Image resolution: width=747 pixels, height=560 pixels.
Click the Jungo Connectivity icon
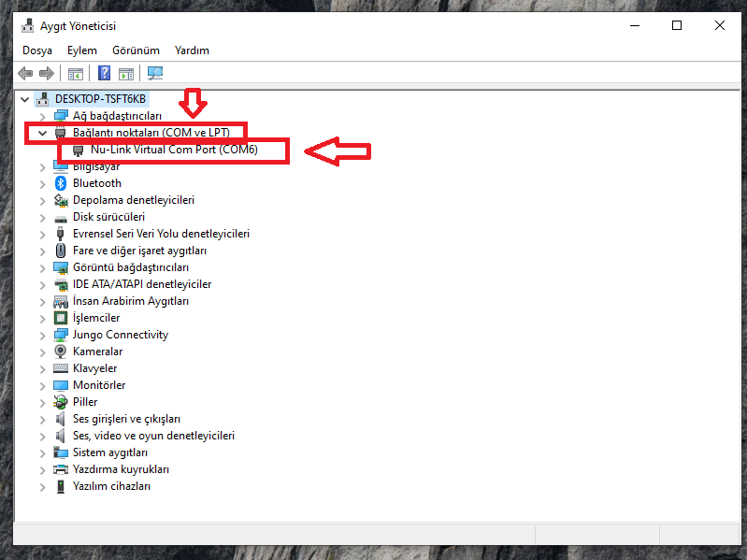click(61, 335)
